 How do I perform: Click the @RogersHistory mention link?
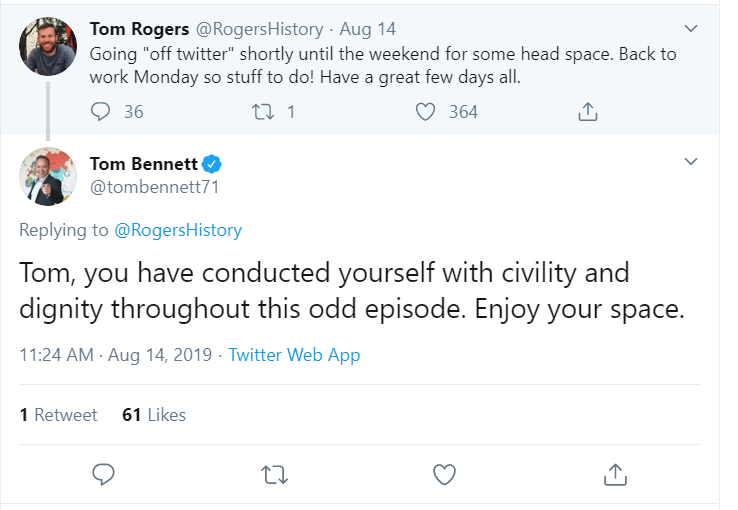click(x=178, y=230)
